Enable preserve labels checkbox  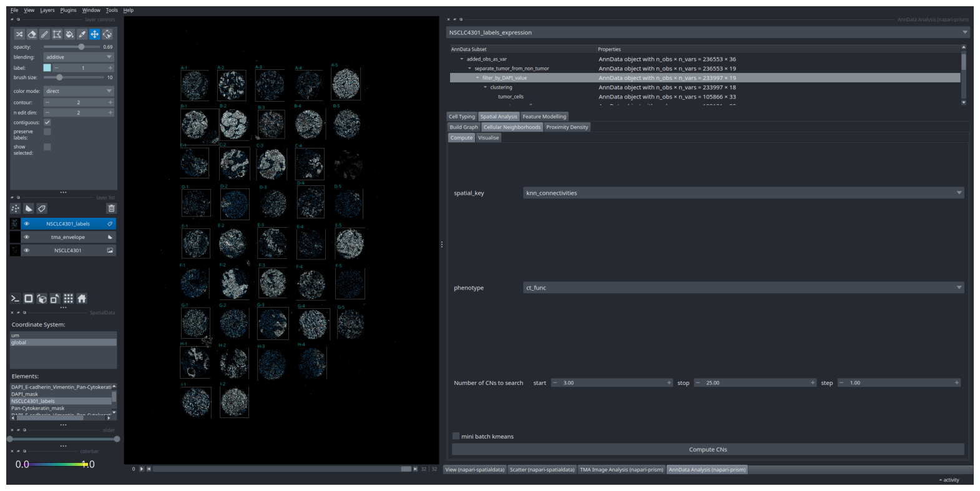pos(47,132)
